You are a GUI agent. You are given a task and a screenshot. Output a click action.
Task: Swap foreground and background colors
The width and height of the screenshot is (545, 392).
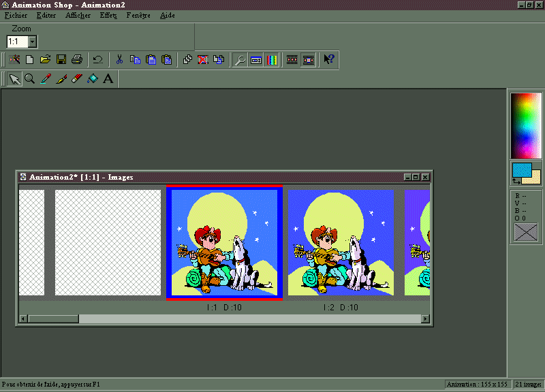click(x=516, y=181)
